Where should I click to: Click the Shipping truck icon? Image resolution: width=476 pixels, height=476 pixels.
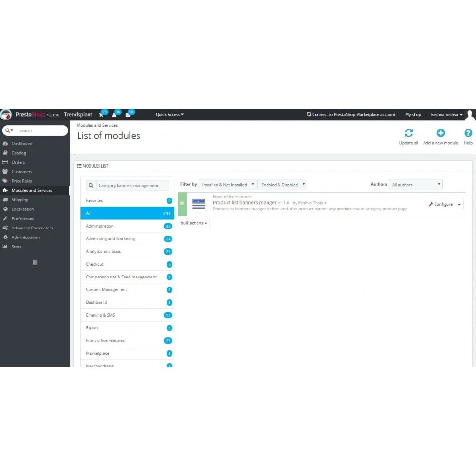point(5,200)
